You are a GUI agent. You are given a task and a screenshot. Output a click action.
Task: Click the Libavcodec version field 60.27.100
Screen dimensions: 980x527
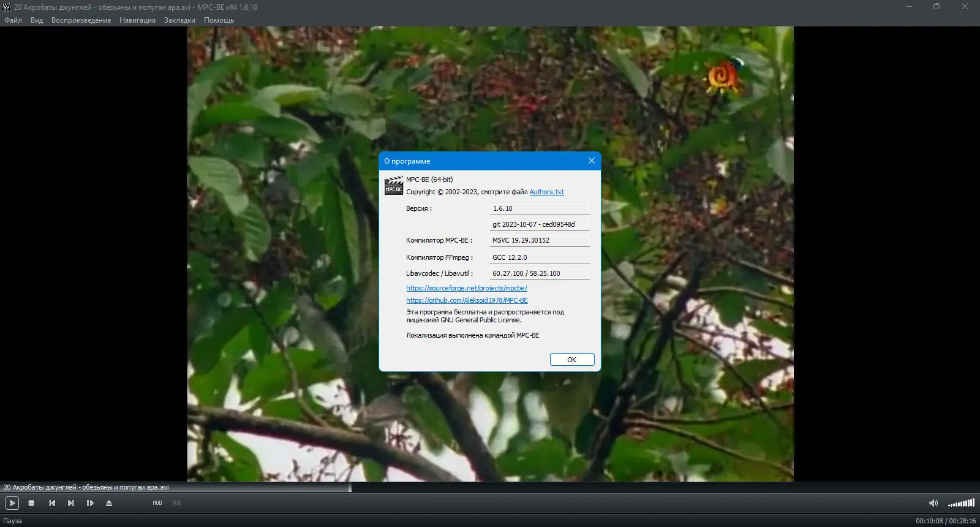pyautogui.click(x=540, y=273)
